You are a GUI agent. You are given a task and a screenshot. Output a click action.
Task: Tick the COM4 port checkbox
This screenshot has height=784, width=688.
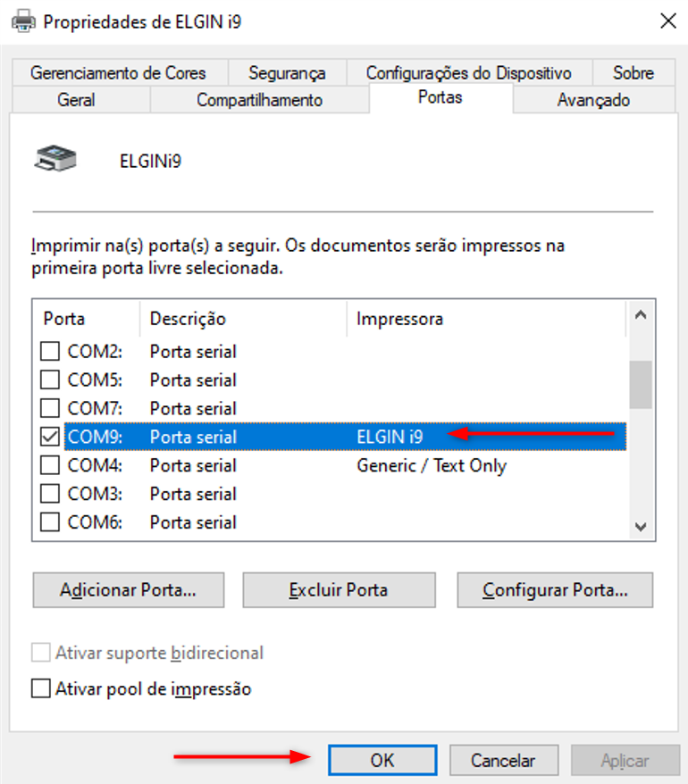51,466
